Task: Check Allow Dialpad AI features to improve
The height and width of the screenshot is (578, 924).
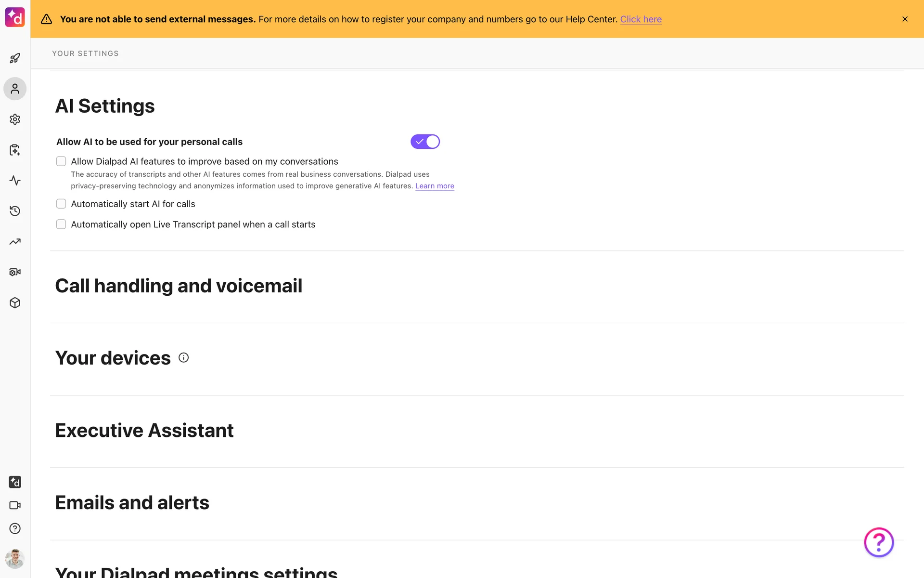Action: point(61,161)
